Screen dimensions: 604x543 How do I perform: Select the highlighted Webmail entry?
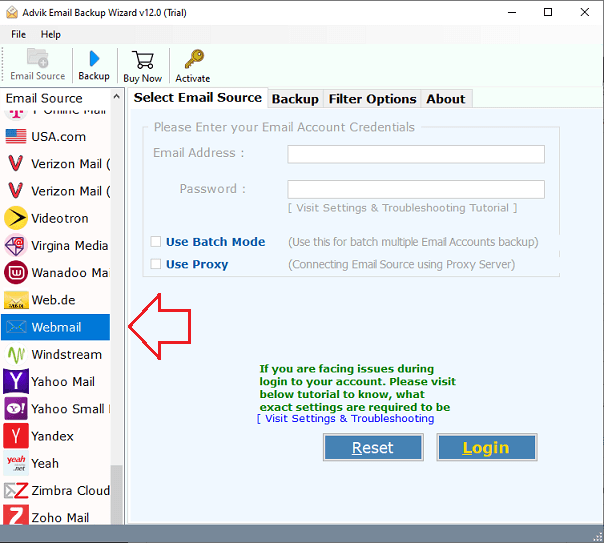(x=56, y=327)
